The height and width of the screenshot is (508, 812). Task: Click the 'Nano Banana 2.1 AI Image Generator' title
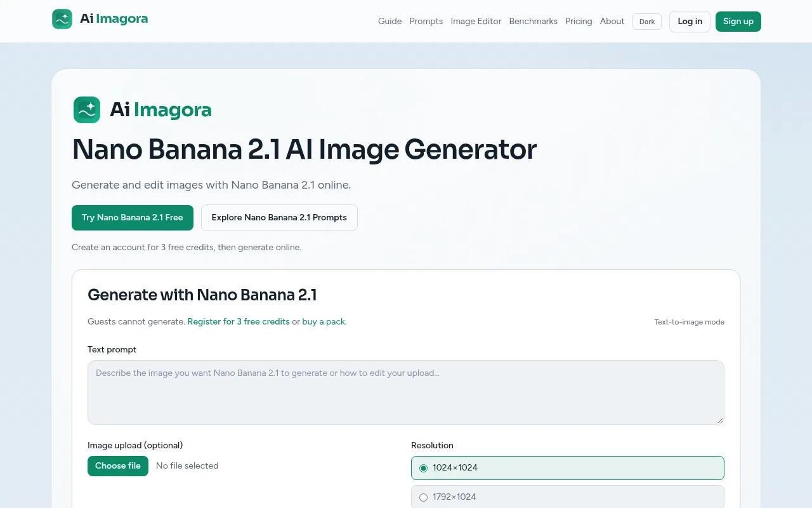point(304,150)
